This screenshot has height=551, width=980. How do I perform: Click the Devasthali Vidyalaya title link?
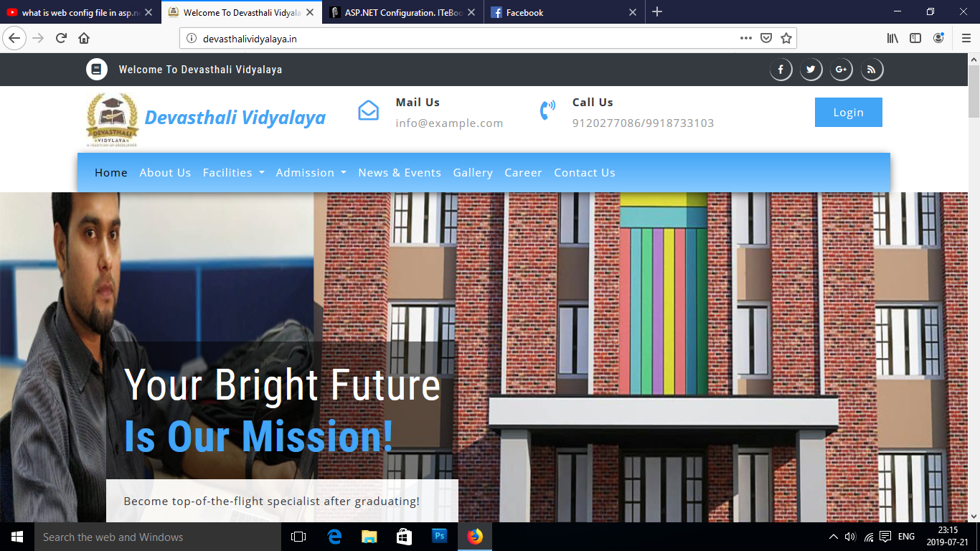235,118
